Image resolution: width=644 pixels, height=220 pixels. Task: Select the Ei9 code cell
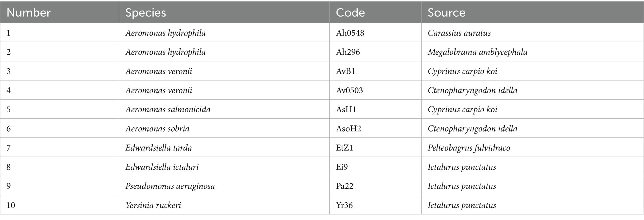pyautogui.click(x=375, y=167)
